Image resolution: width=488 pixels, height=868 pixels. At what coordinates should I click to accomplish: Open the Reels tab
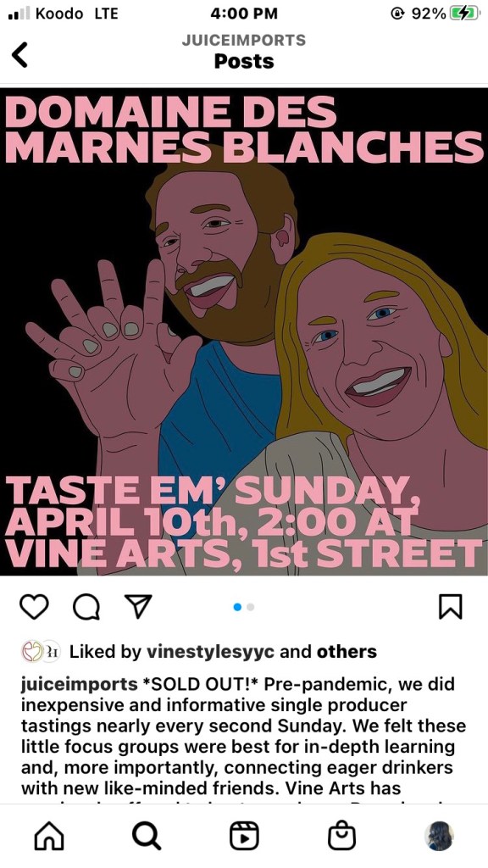pyautogui.click(x=244, y=835)
